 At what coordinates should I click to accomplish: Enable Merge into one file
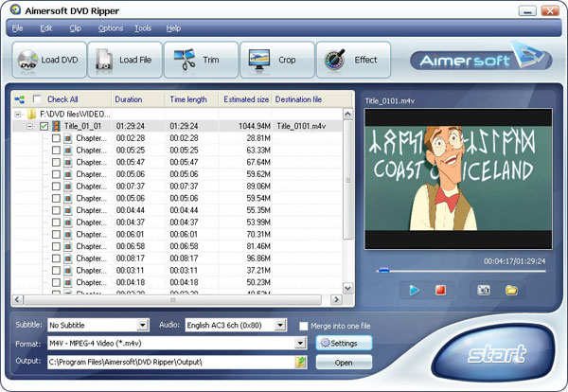(303, 326)
